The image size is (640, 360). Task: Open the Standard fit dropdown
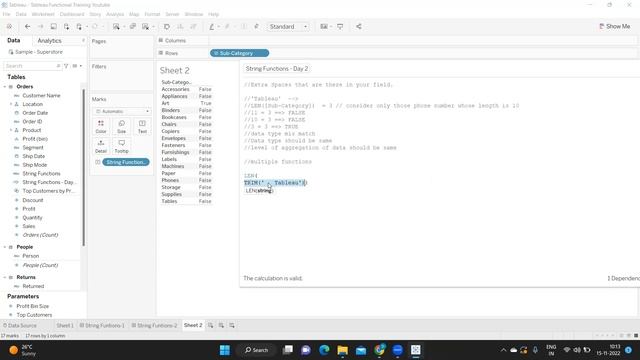[288, 27]
